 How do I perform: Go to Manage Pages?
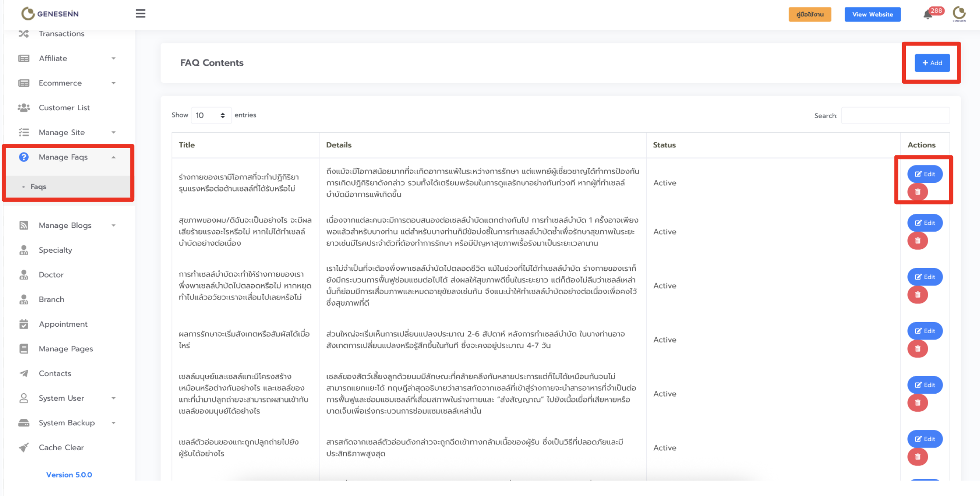(x=66, y=349)
